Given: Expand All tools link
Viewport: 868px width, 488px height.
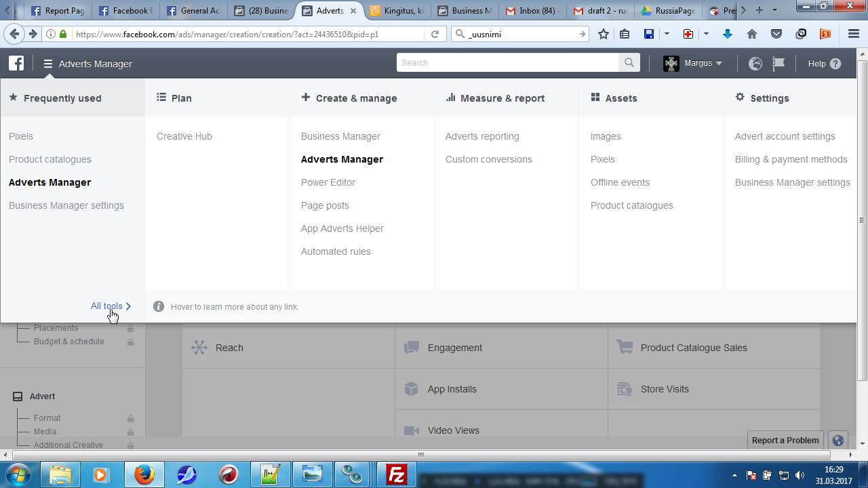Looking at the screenshot, I should [111, 306].
